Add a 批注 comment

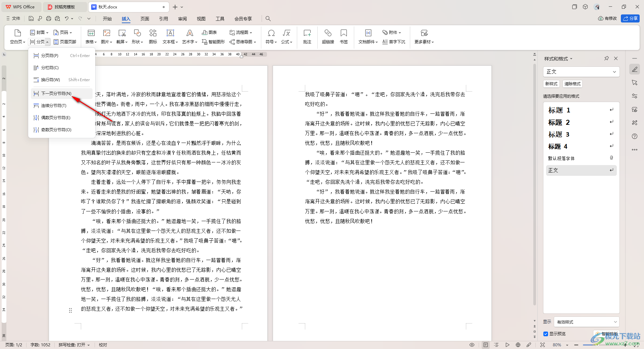[x=307, y=37]
